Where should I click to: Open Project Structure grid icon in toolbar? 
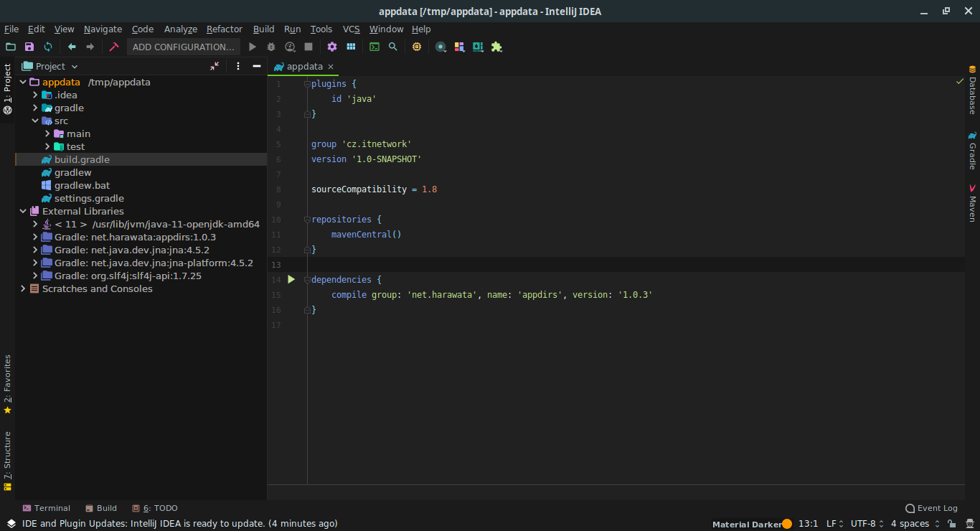point(351,47)
